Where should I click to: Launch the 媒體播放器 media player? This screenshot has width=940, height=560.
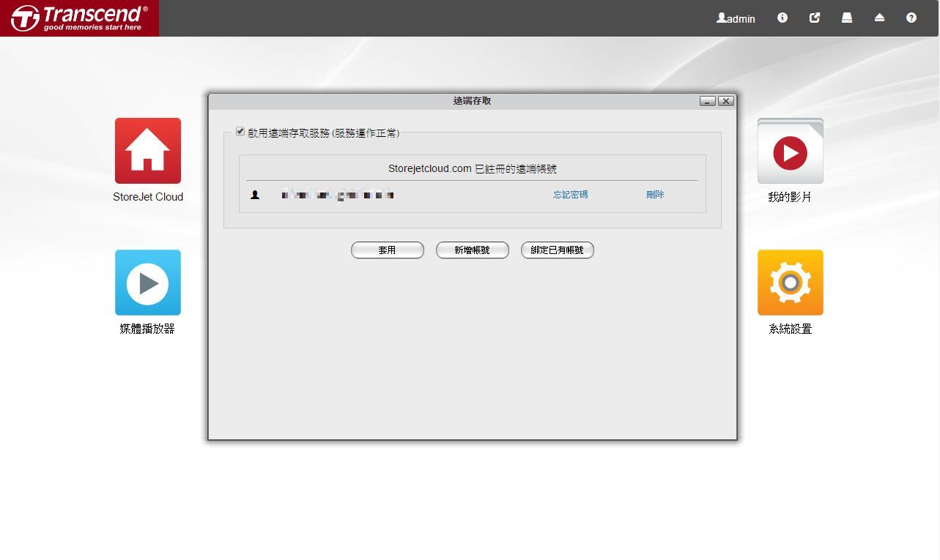(x=148, y=283)
